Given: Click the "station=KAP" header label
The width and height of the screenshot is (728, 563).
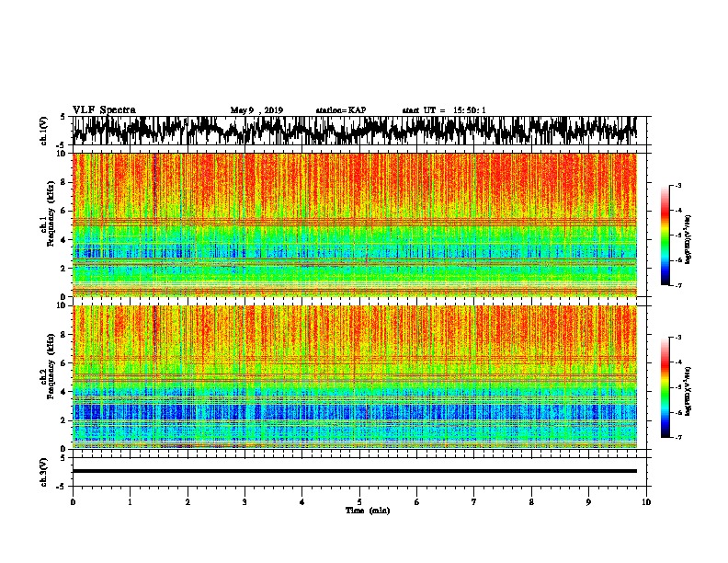Looking at the screenshot, I should coord(341,110).
